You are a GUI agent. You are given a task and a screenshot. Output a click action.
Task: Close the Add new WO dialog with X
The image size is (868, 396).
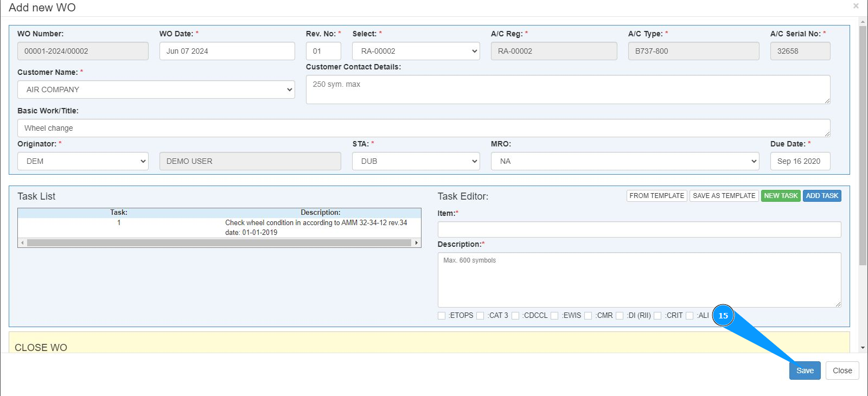click(x=856, y=6)
